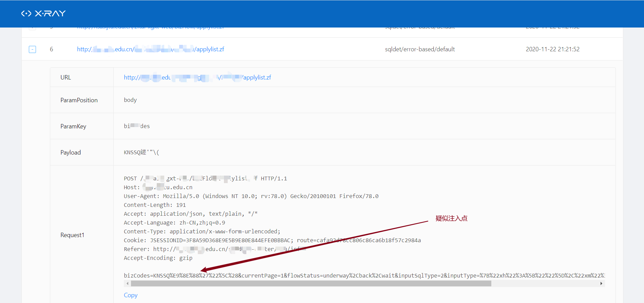Image resolution: width=644 pixels, height=303 pixels.
Task: Select the Accept-Language header line
Action: coord(174,222)
